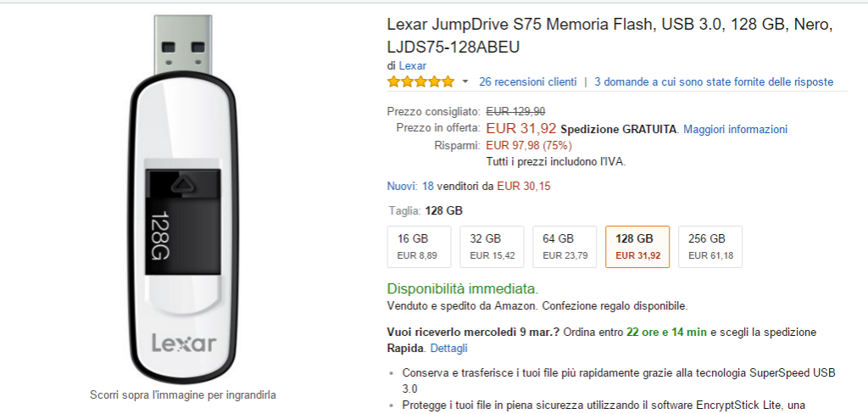Expand the star rating dropdown arrow

coord(465,82)
